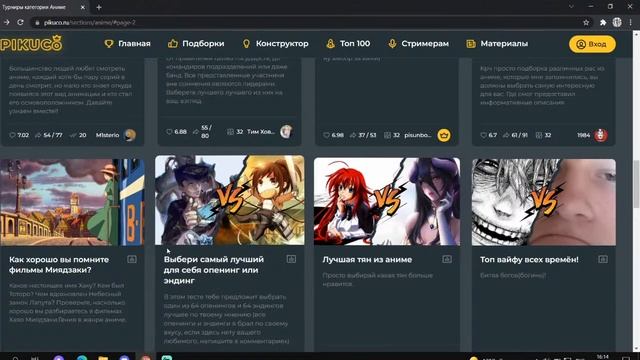Click the Misterio author avatar

coord(130,135)
